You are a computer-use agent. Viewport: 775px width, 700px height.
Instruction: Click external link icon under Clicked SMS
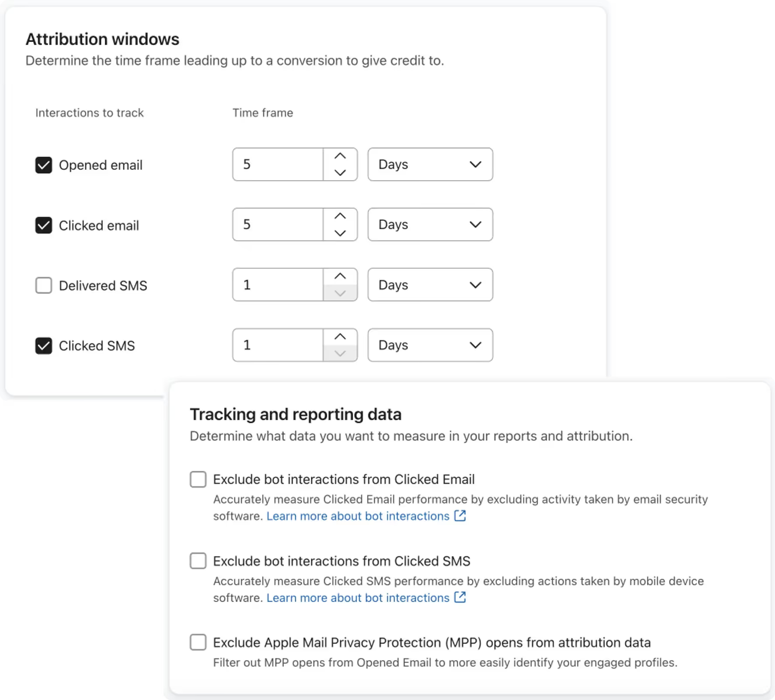click(460, 597)
